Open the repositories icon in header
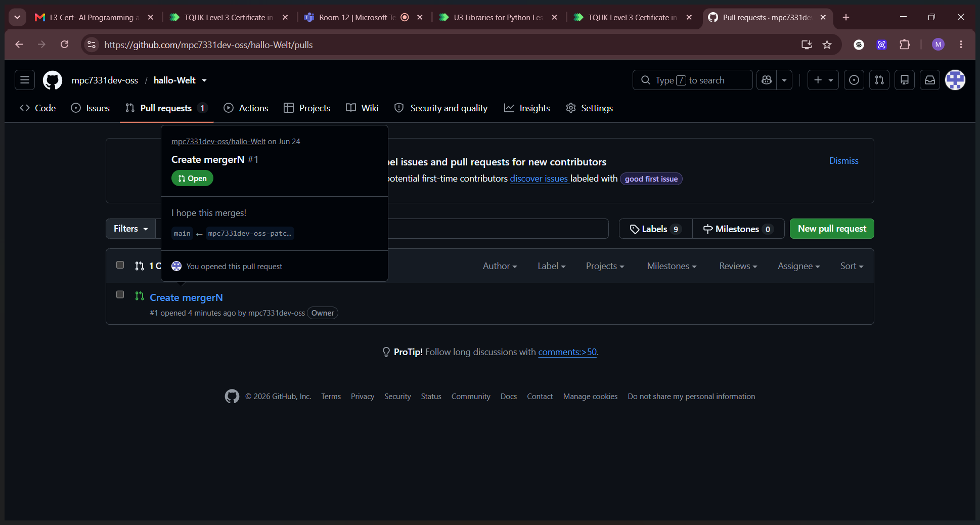This screenshot has width=980, height=525. [x=905, y=80]
